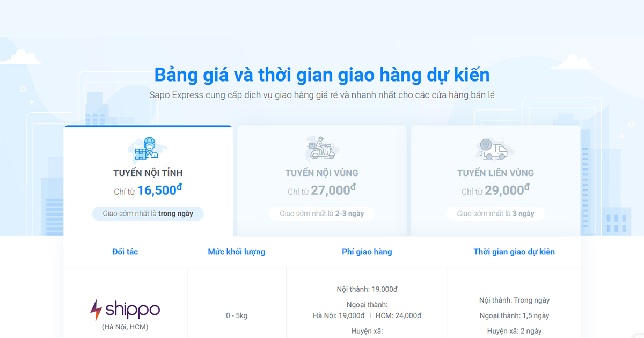Click the Shippo partner logo
Image resolution: width=644 pixels, height=338 pixels.
[125, 308]
